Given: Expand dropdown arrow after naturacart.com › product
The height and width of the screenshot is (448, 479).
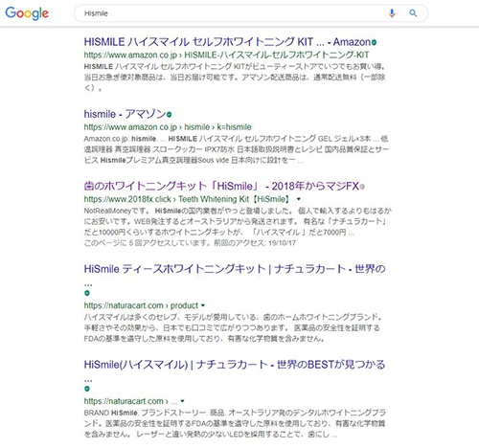Looking at the screenshot, I should point(203,305).
